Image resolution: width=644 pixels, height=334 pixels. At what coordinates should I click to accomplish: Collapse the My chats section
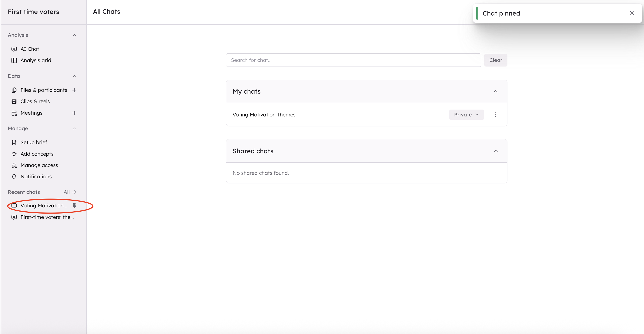(x=495, y=91)
